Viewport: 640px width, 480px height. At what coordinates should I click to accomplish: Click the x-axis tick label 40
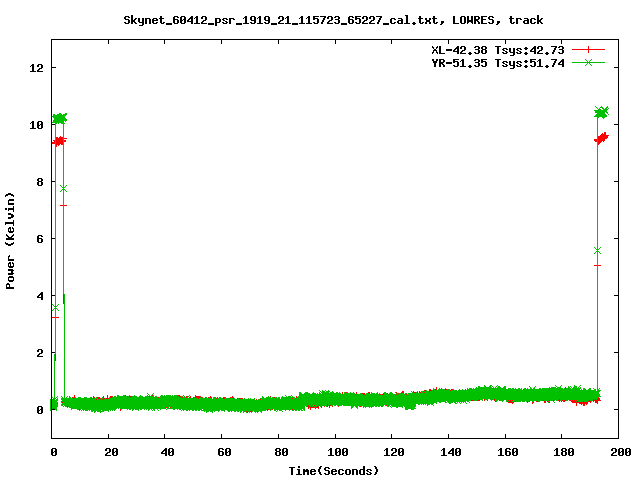167,452
